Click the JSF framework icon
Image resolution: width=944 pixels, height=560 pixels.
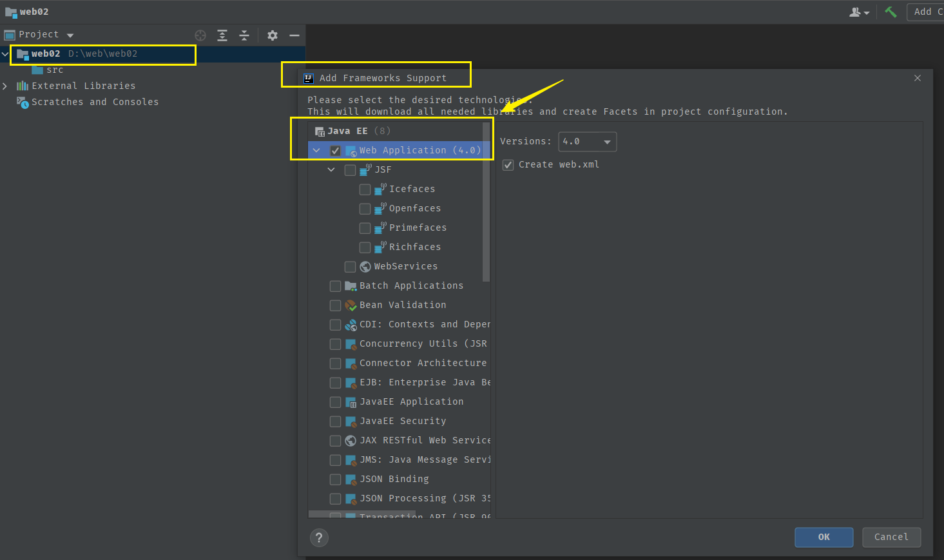(x=365, y=170)
